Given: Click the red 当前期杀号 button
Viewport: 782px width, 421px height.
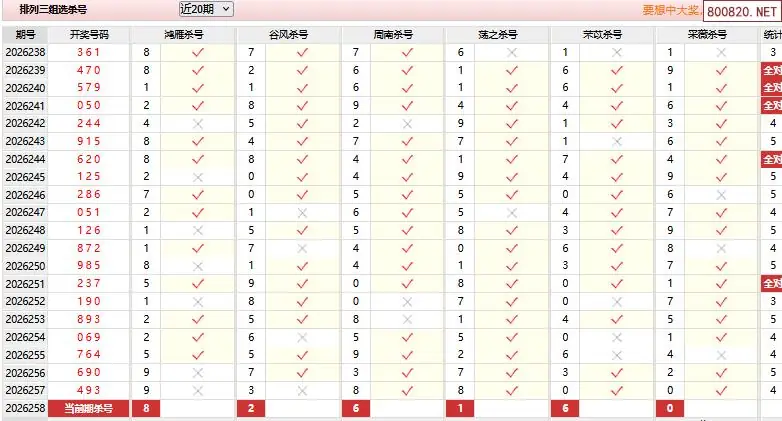Looking at the screenshot, I should [x=88, y=408].
